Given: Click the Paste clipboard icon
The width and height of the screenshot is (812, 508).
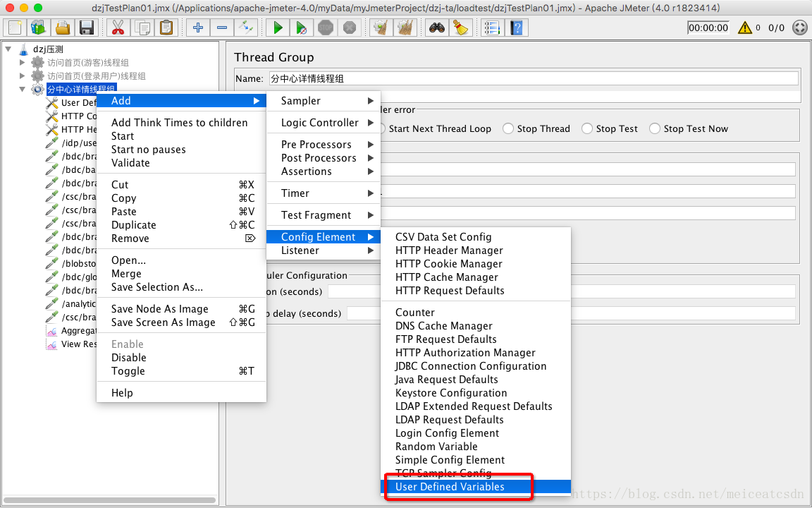Looking at the screenshot, I should [166, 28].
